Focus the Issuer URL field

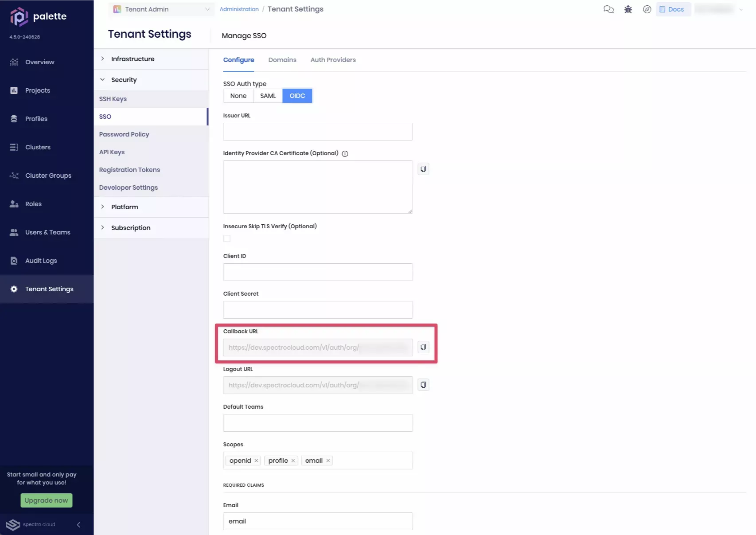pos(318,132)
